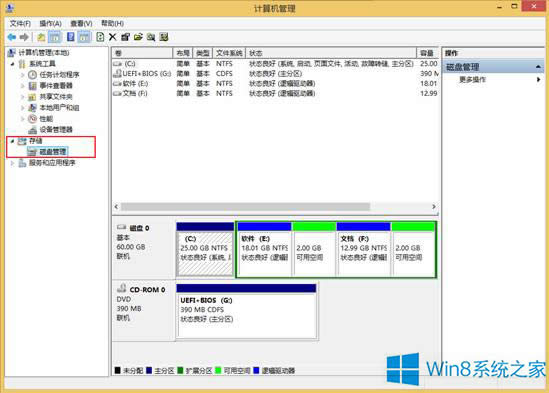Click horizontal scrollbar left arrow
The image size is (549, 393).
point(116,207)
